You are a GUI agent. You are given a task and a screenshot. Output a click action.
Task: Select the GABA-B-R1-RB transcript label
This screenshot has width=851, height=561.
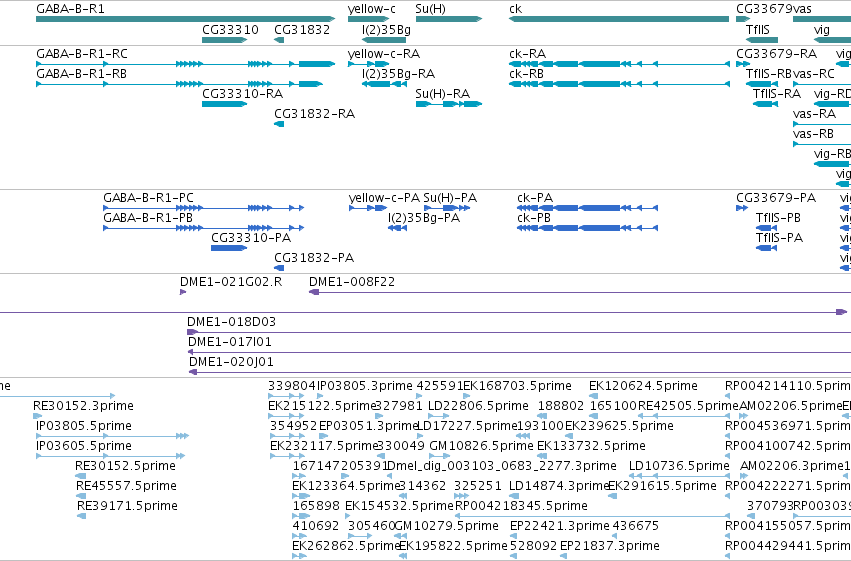point(81,74)
